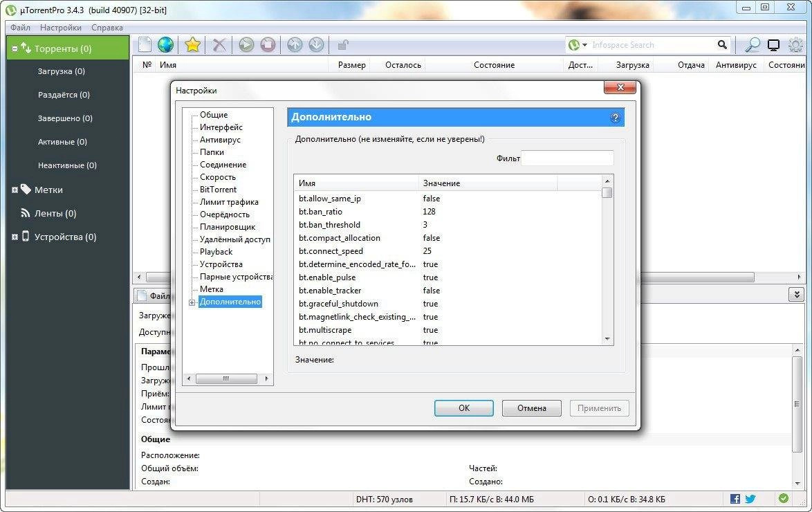812x512 pixels.
Task: Select Лимит трафика in settings tree
Action: pos(229,201)
